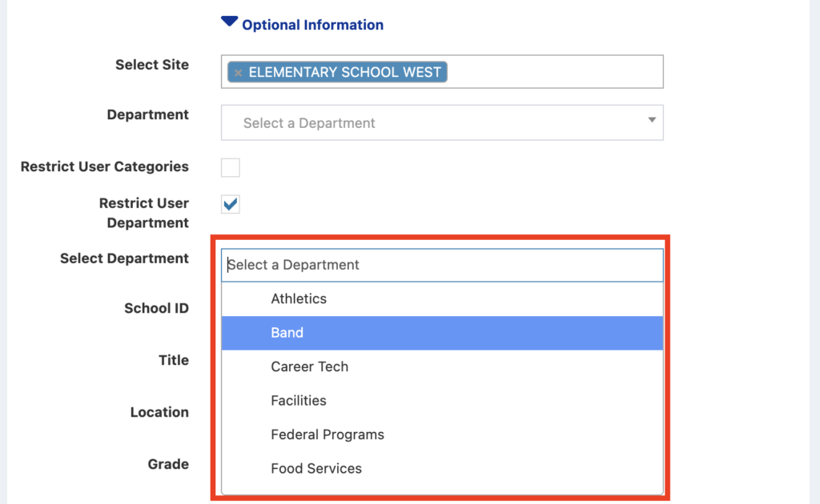Click the Optional Information heading text

coord(312,25)
